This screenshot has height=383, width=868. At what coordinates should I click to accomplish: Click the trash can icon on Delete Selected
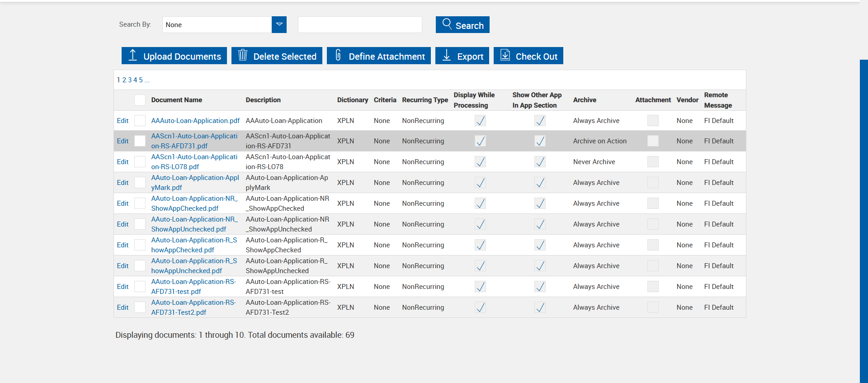[243, 55]
